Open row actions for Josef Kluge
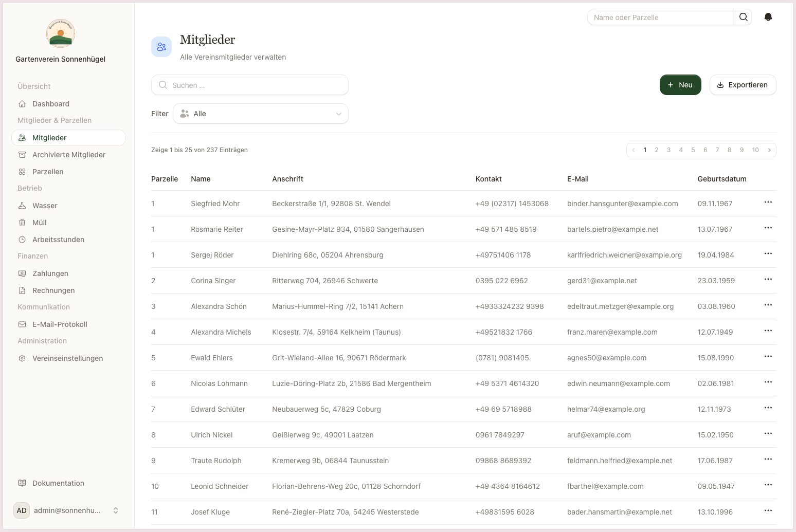Image resolution: width=796 pixels, height=532 pixels. 768,511
